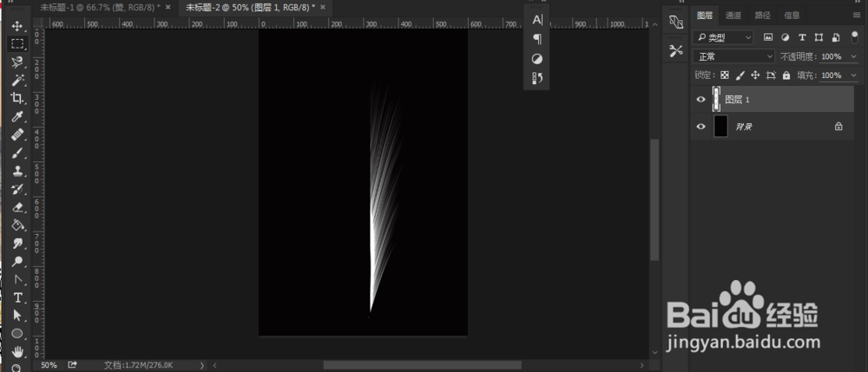Click the 不透明度 100% value field

pos(832,56)
